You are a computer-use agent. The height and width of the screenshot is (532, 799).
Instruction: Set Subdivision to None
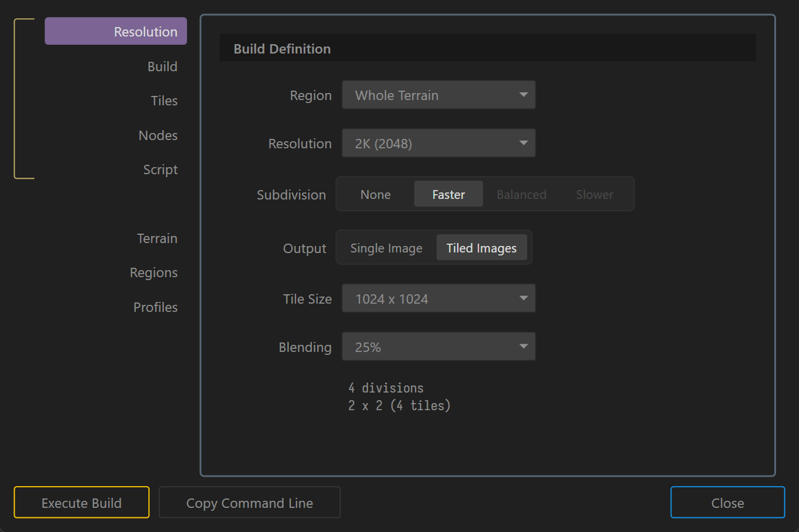click(375, 195)
